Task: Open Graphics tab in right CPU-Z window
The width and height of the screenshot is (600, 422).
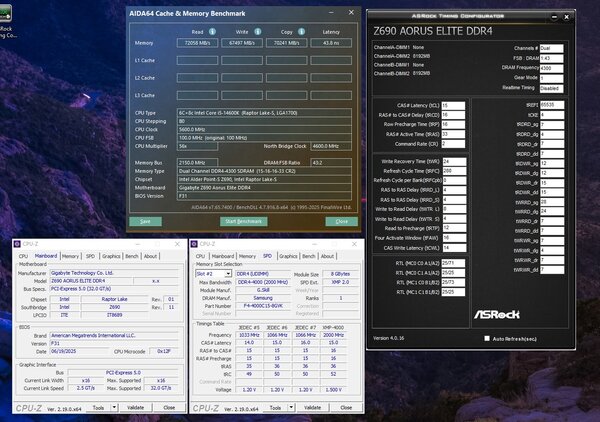Action: pyautogui.click(x=288, y=256)
